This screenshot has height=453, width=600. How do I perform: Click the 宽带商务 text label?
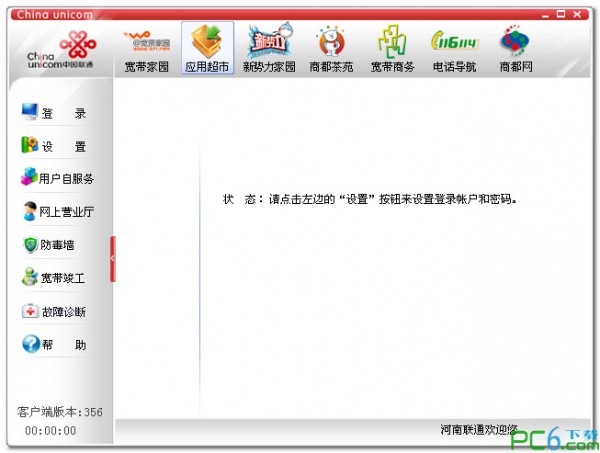393,67
